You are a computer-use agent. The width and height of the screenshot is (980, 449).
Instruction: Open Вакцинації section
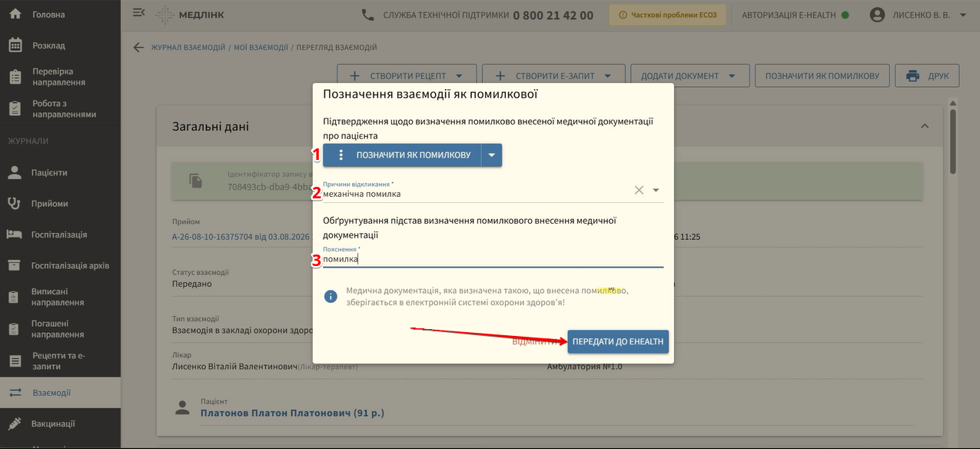point(60,424)
